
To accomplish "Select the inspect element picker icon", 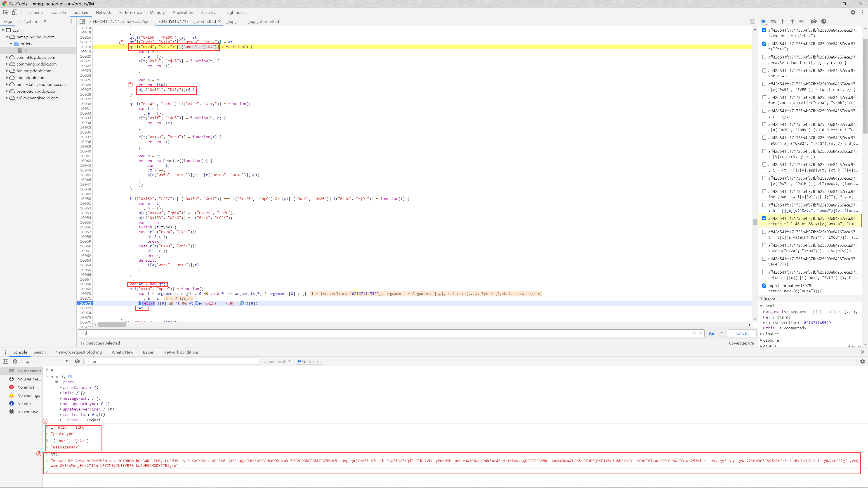I will pos(5,12).
